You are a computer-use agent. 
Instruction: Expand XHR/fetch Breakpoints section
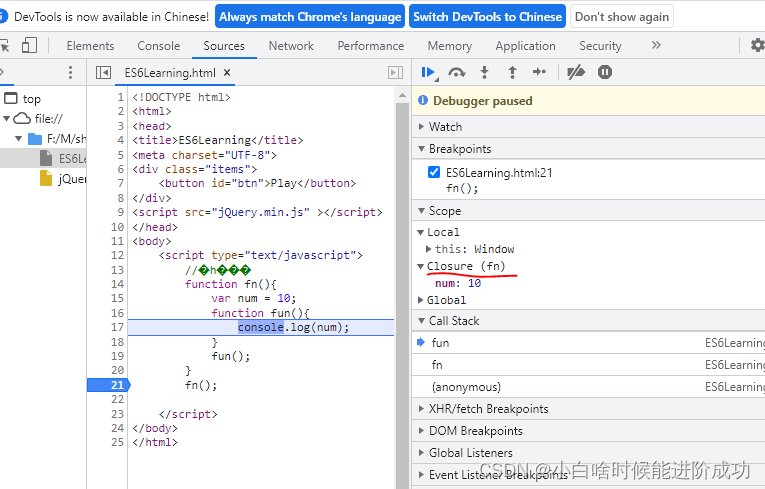(488, 409)
